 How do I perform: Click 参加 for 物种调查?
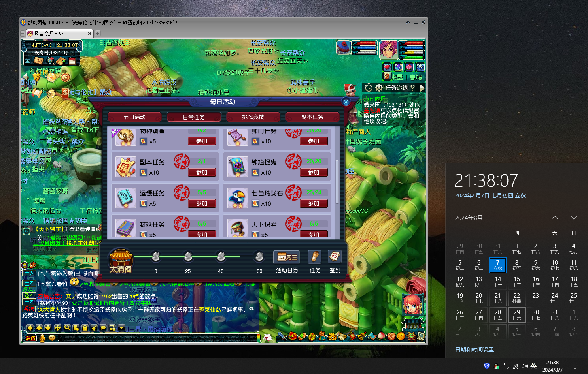pos(202,141)
